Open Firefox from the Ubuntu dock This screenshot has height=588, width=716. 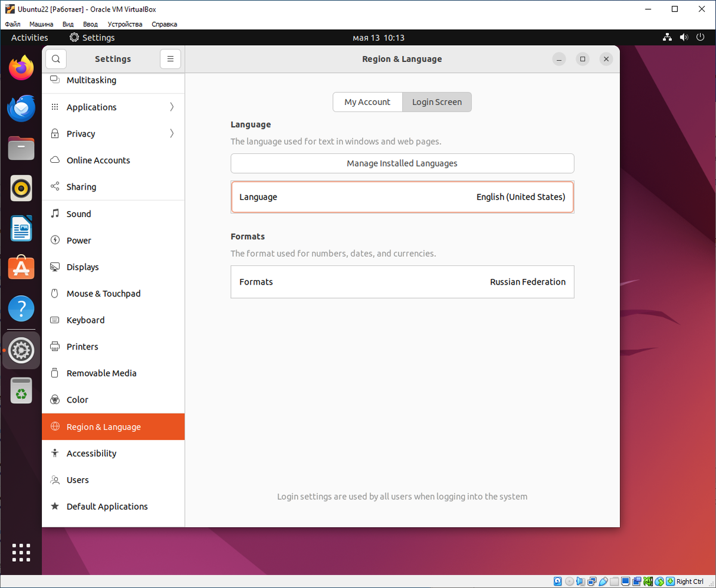21,67
